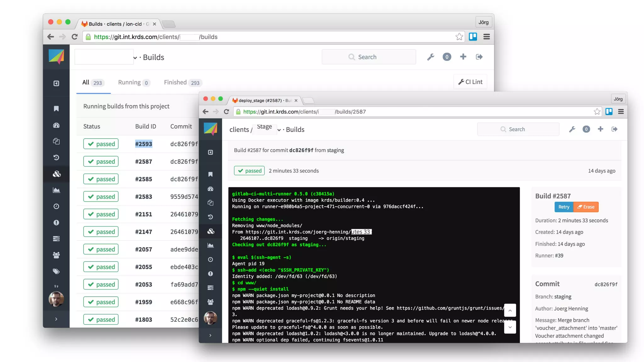Image resolution: width=644 pixels, height=362 pixels.
Task: Open build #2593 link
Action: coord(144,144)
